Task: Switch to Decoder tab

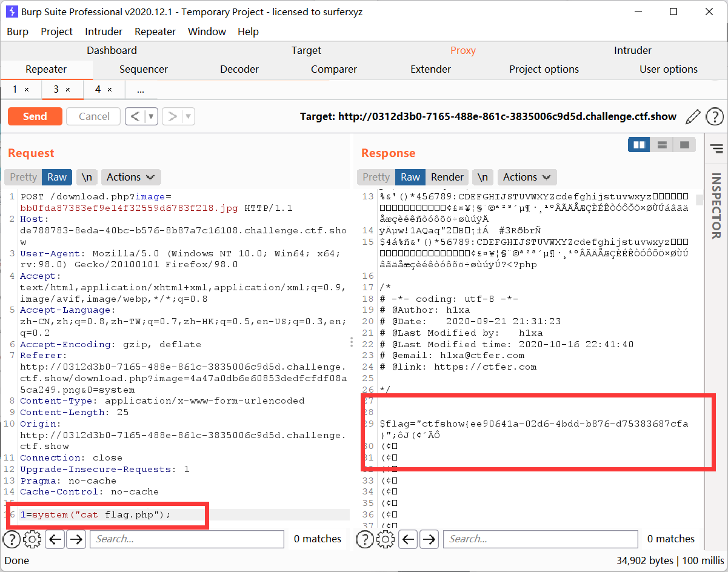Action: point(239,69)
